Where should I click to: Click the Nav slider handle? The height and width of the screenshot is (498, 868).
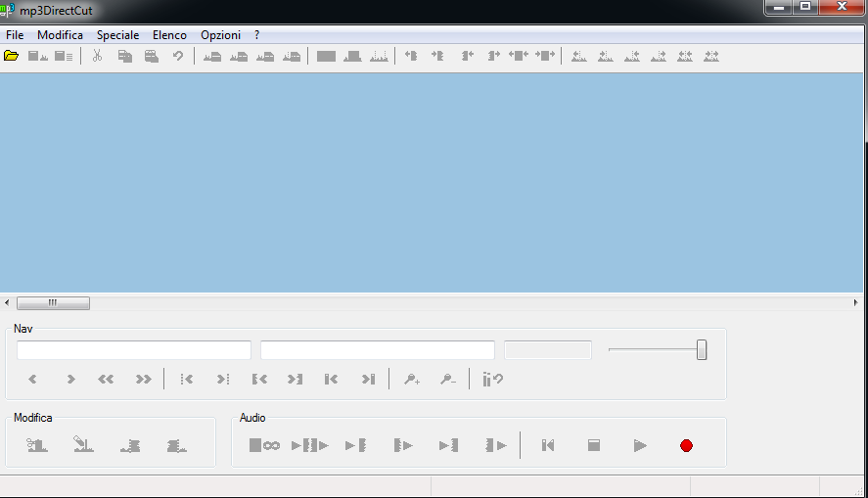pyautogui.click(x=702, y=349)
